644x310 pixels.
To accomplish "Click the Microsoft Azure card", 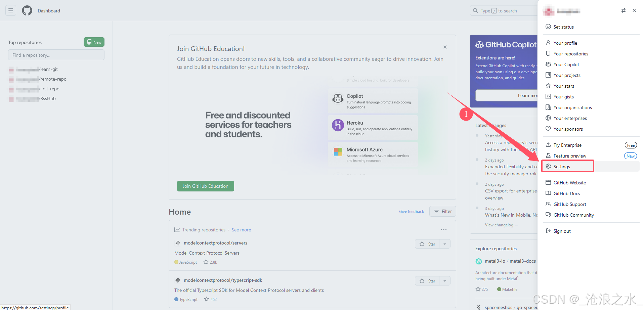I will pos(373,154).
